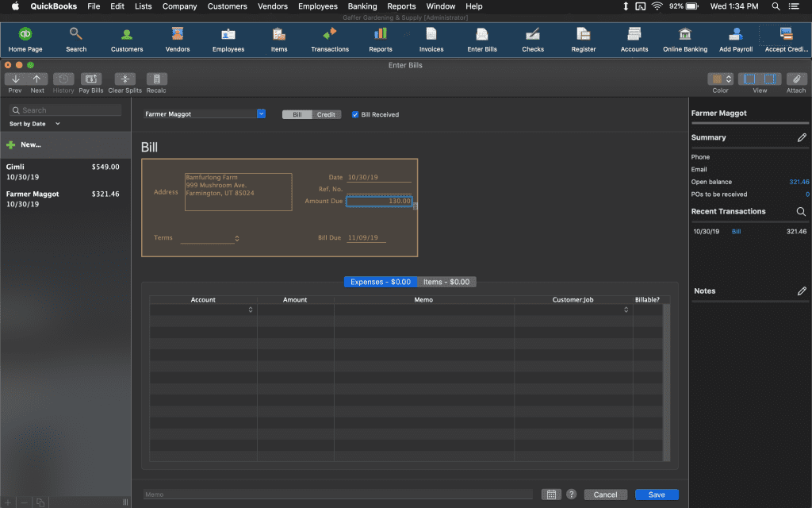
Task: Open the Account column dropdown in first row
Action: click(251, 310)
